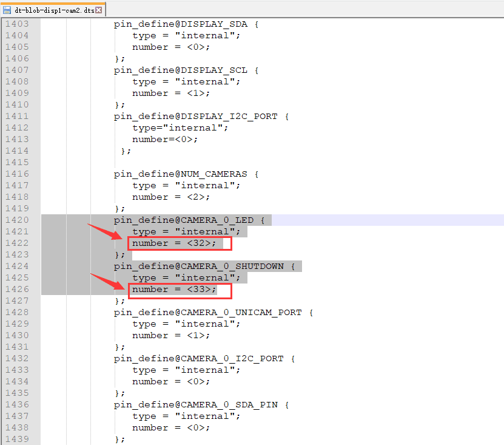Click line number 1426 in the margin
Screen dimensions: 504x445
point(17,289)
